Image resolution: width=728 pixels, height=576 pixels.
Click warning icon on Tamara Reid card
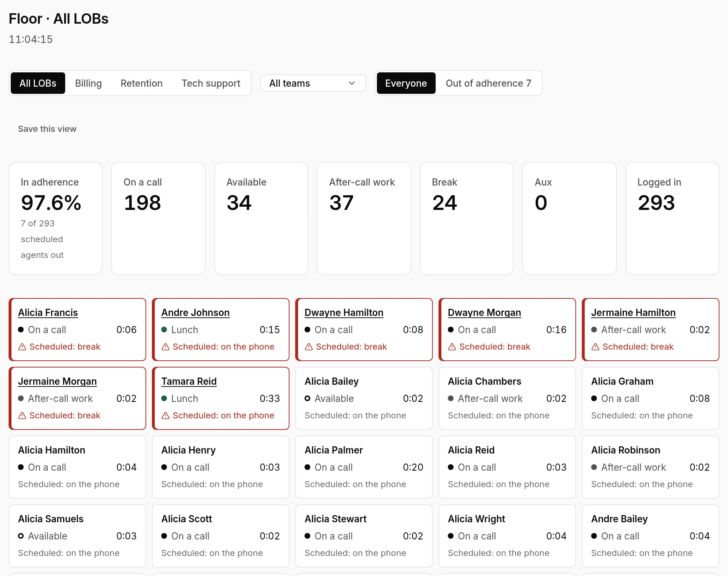coord(166,416)
